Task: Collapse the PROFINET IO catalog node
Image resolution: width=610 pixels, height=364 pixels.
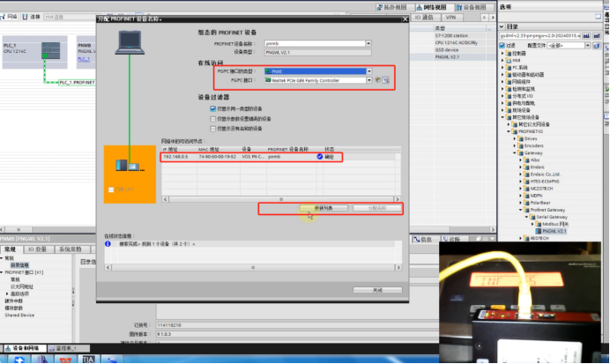Action: tap(509, 131)
